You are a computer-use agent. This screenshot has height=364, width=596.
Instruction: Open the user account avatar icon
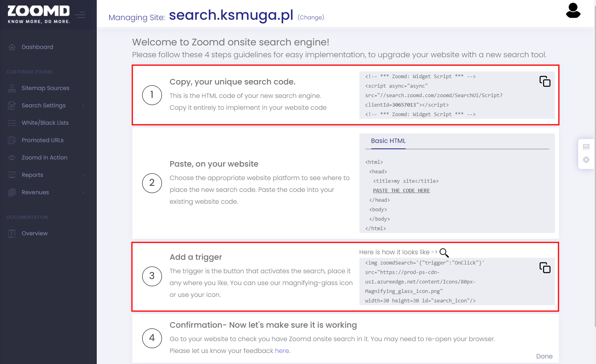(x=573, y=11)
